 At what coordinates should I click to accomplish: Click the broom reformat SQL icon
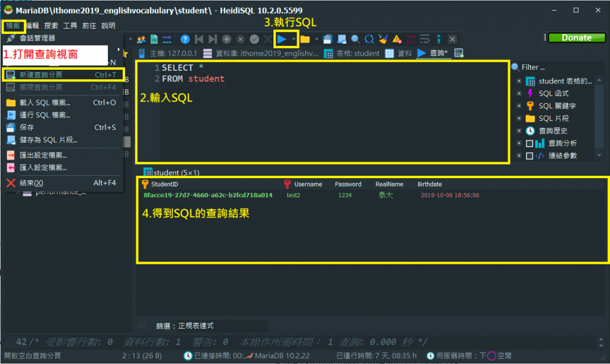(x=383, y=39)
